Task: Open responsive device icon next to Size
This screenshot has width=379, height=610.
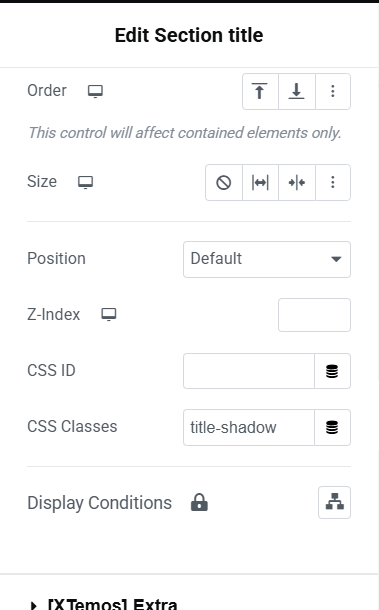Action: coord(86,182)
